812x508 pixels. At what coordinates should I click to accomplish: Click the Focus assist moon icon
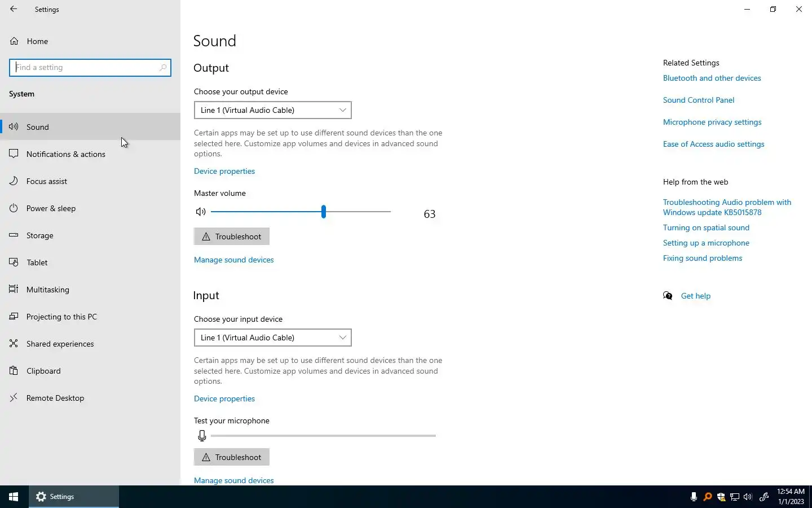pyautogui.click(x=14, y=181)
